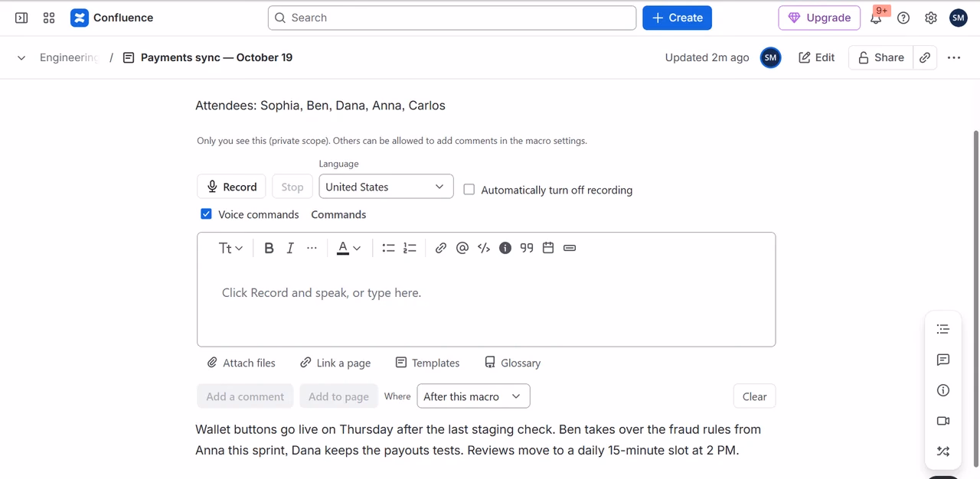
Task: Click the blue Create button
Action: pos(677,18)
